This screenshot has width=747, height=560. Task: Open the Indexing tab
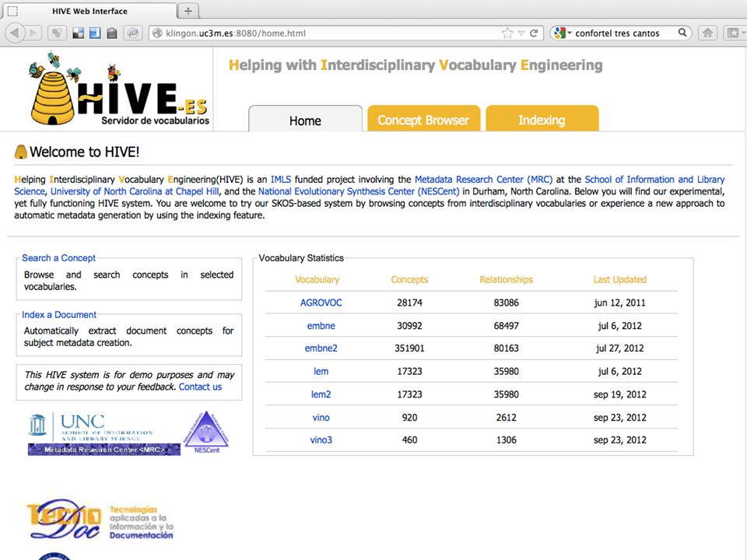[x=542, y=120]
